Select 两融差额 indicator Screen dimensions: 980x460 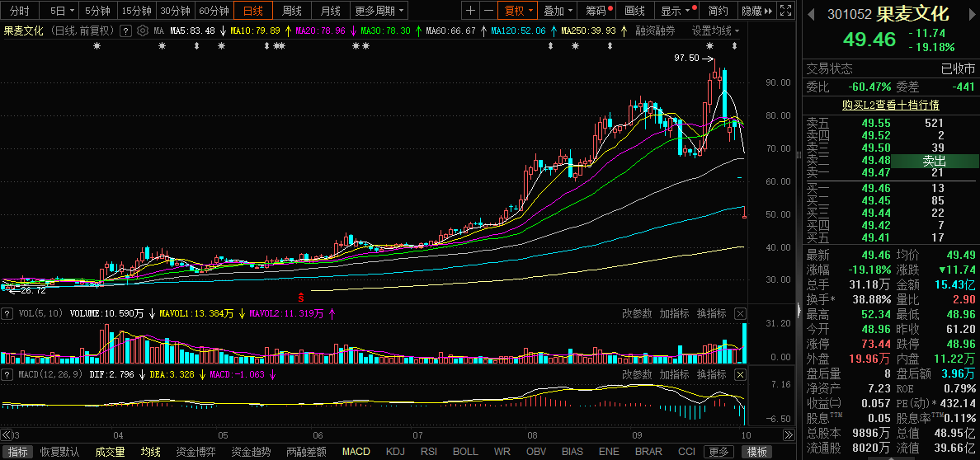click(306, 452)
